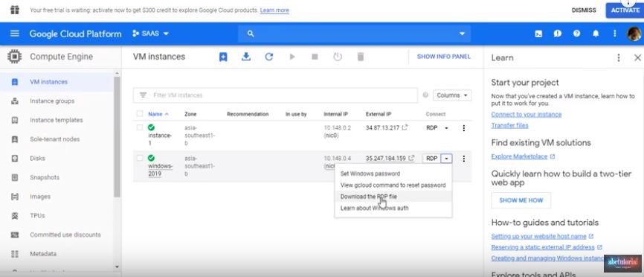This screenshot has height=277, width=644.
Task: Open header three-dot settings menu
Action: tap(615, 34)
